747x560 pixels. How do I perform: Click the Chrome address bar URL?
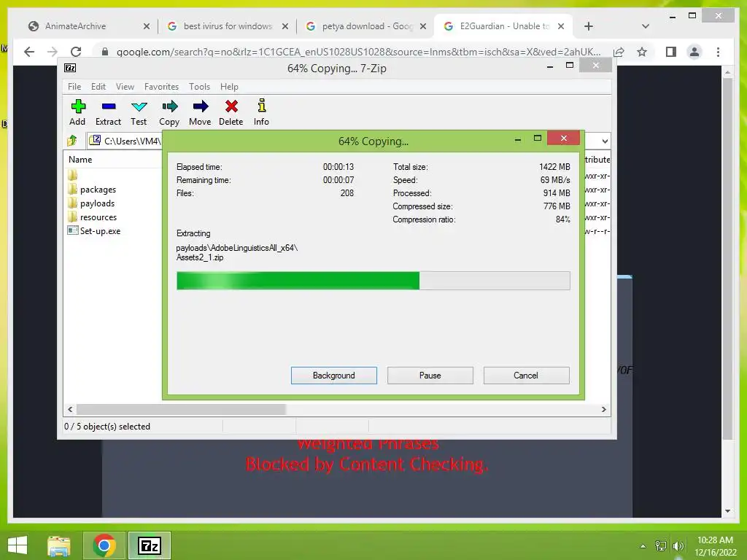pyautogui.click(x=358, y=52)
